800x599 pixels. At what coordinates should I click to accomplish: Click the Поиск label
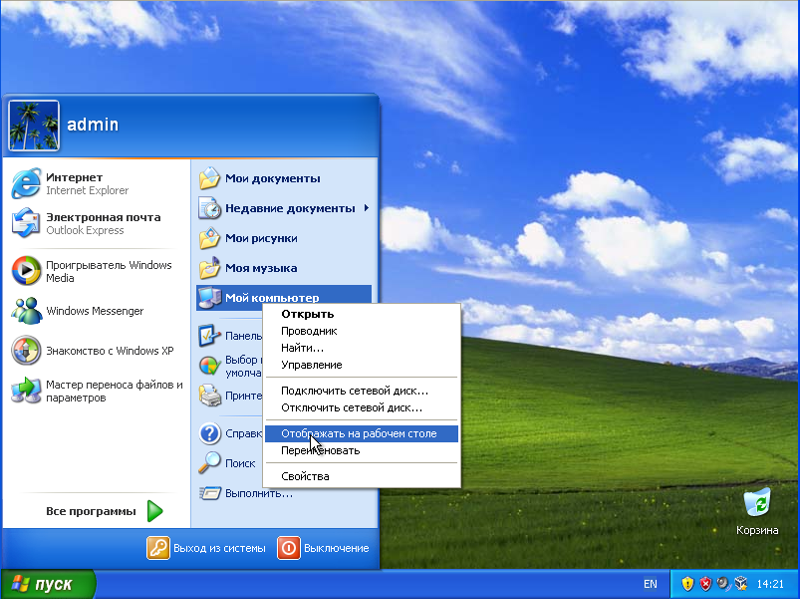pos(240,463)
